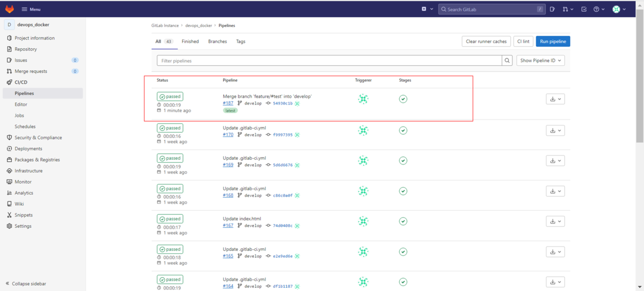Open Snippets in the left sidebar
The height and width of the screenshot is (291, 644).
[24, 215]
